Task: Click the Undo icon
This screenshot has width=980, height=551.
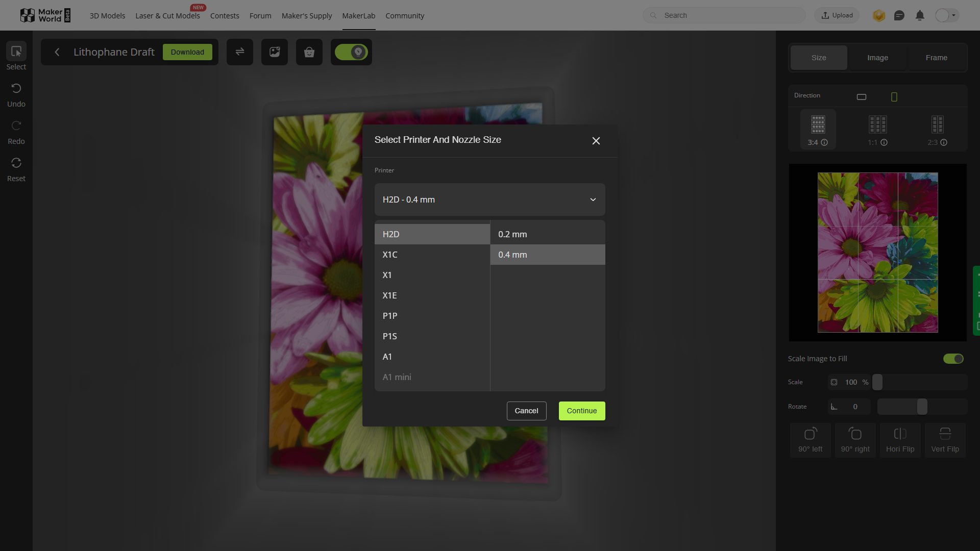Action: 16,88
